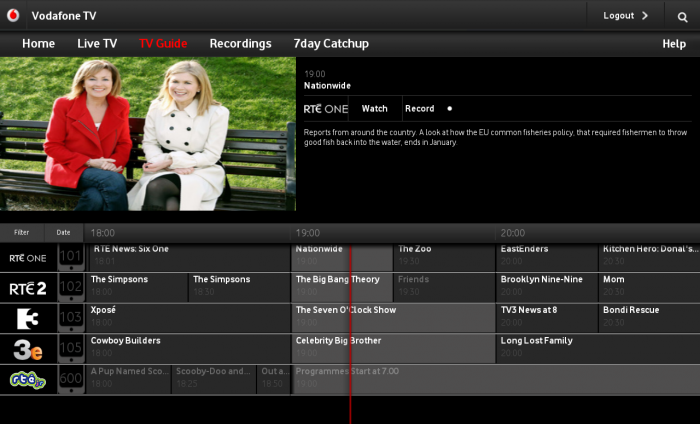Screen dimensions: 700x424
Task: Open the Recordings tab
Action: 240,44
